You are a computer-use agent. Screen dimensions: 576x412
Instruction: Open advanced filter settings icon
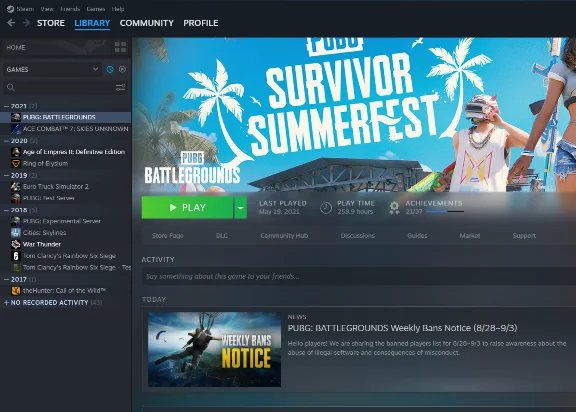click(x=120, y=87)
